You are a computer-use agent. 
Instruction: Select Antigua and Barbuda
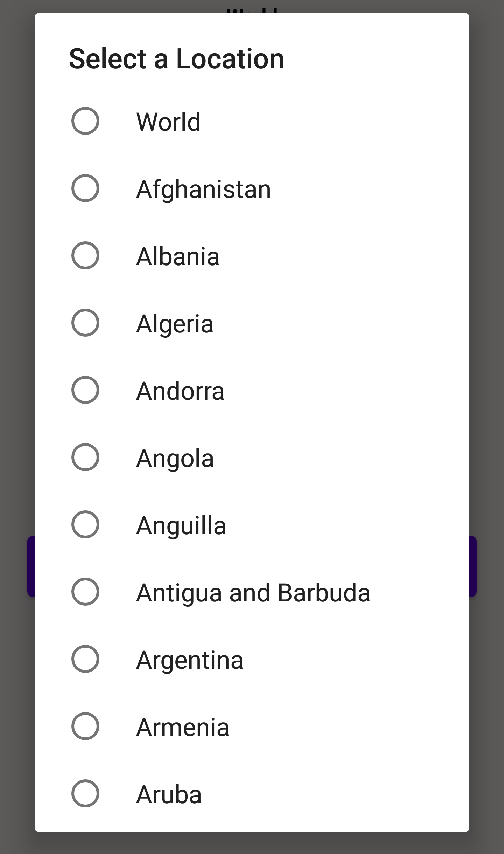(x=85, y=592)
